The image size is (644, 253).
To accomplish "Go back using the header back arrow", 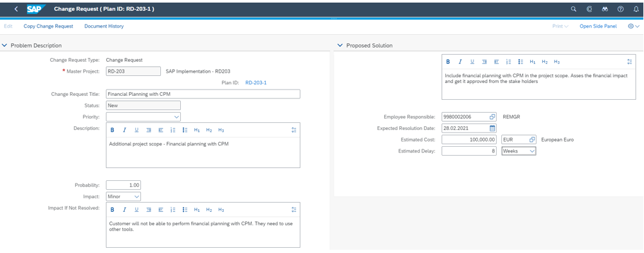I will (17, 8).
